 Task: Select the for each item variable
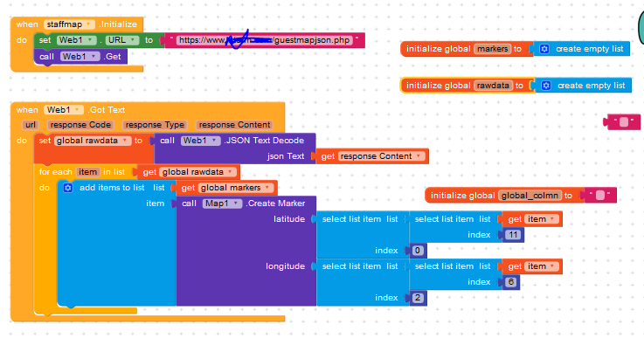pos(87,172)
